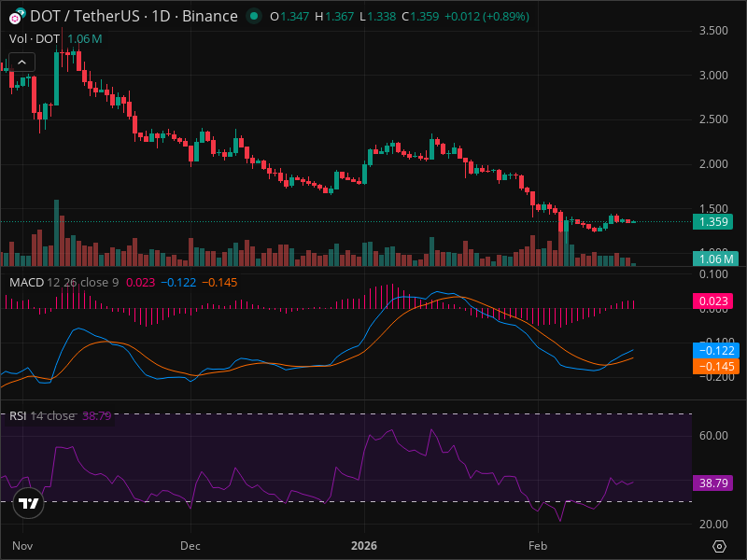Click the Vol · DOT indicator label
Screen dimensions: 747x560
pos(35,38)
